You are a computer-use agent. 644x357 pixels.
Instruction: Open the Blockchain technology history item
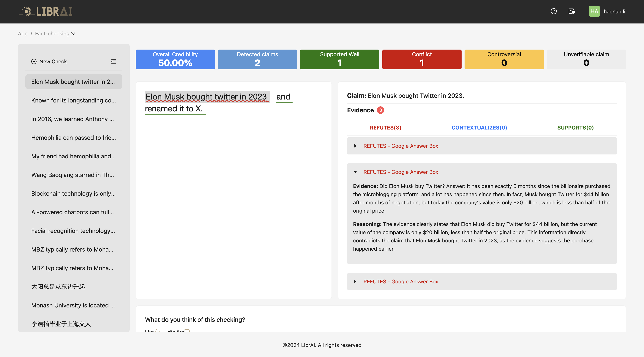[x=73, y=194]
